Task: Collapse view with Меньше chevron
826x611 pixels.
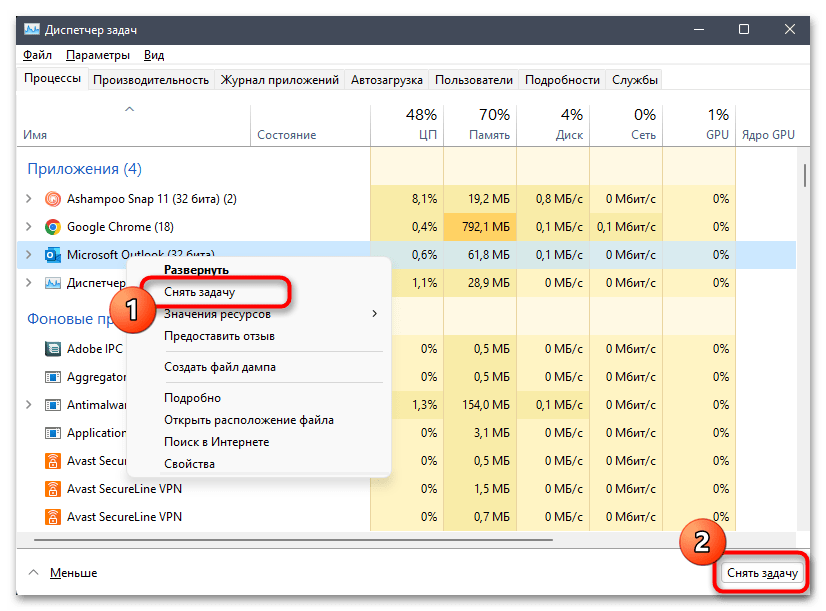Action: pyautogui.click(x=34, y=573)
